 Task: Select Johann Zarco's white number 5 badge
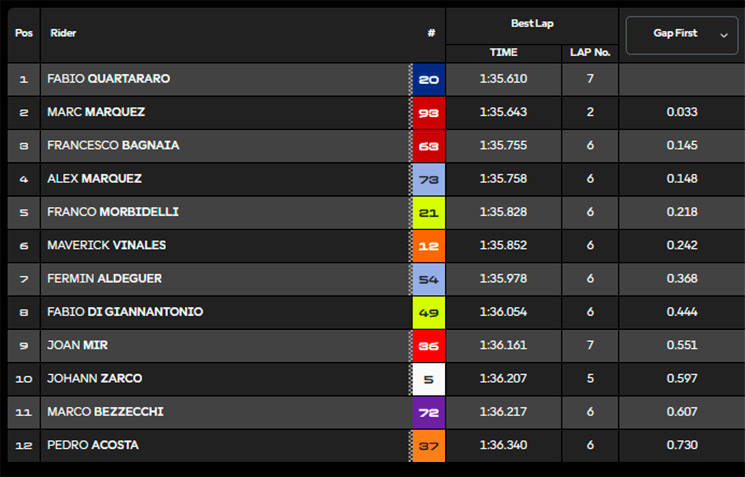[429, 379]
